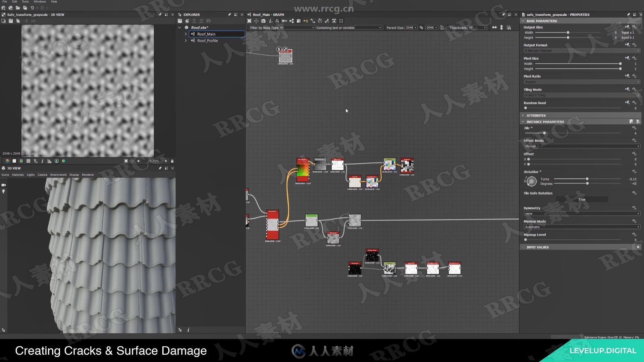Image resolution: width=644 pixels, height=362 pixels.
Task: Click the Tile slider handle
Action: 544,133
